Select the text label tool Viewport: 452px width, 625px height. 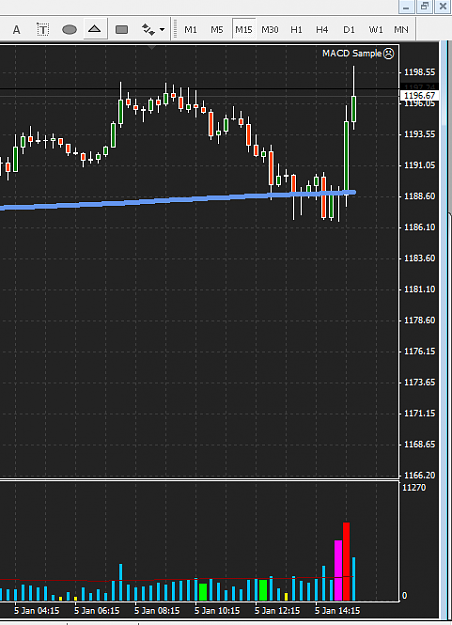[x=43, y=30]
